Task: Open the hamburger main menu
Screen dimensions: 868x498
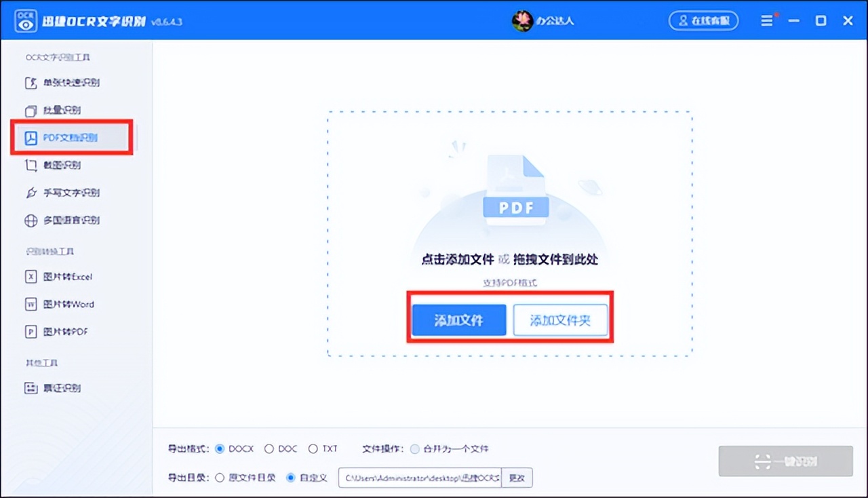Action: pyautogui.click(x=767, y=21)
